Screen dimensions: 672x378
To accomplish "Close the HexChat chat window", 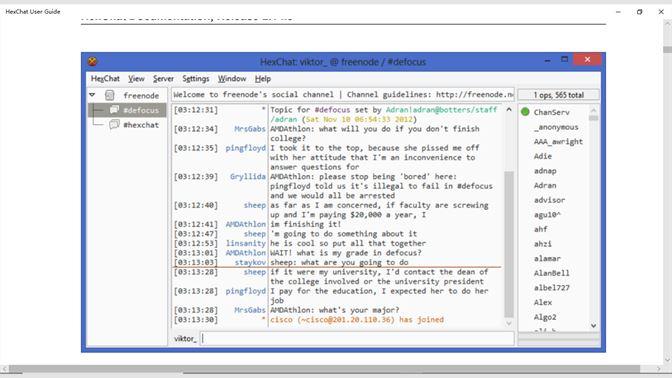I will pyautogui.click(x=587, y=60).
